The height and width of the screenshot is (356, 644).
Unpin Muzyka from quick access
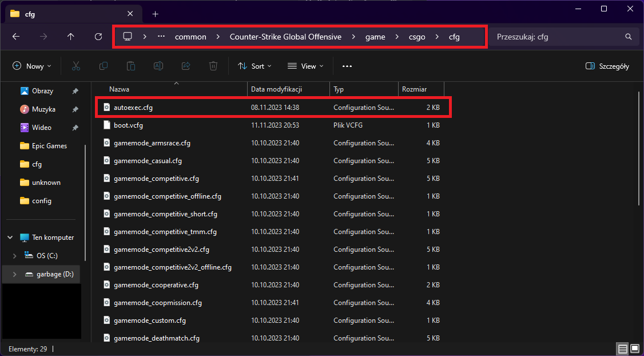75,109
